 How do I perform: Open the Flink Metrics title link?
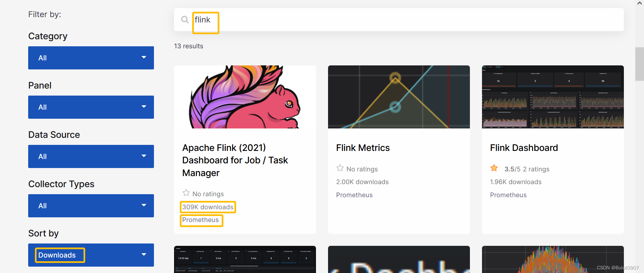363,148
